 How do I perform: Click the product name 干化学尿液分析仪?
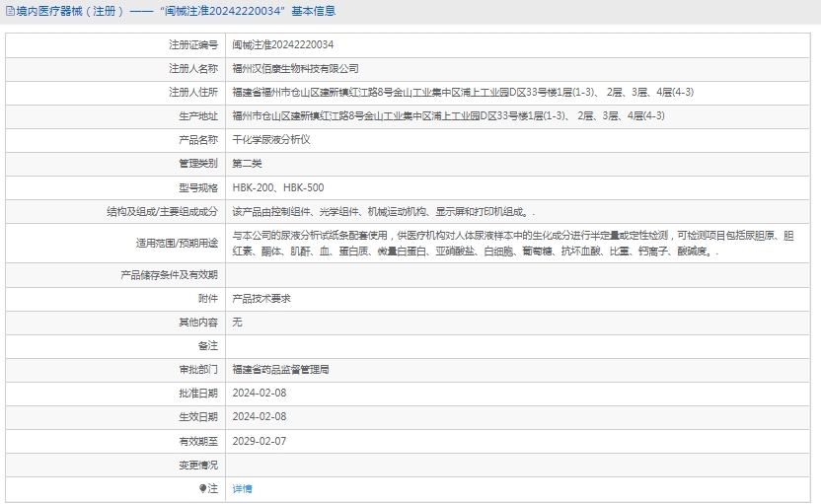(270, 140)
